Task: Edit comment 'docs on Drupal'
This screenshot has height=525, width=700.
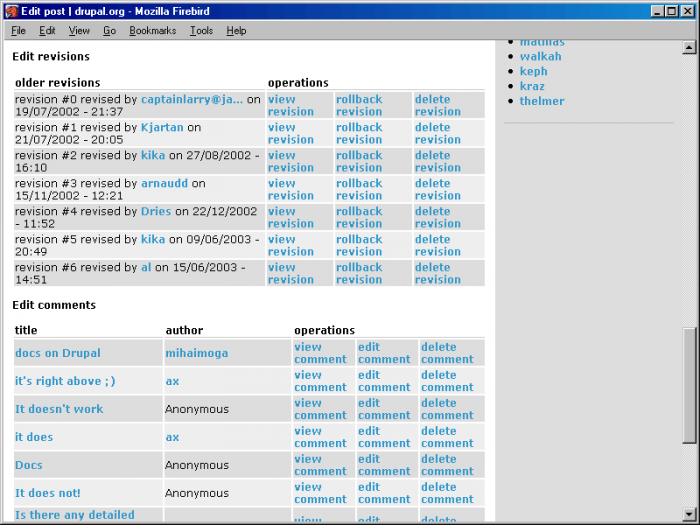Action: pos(384,353)
